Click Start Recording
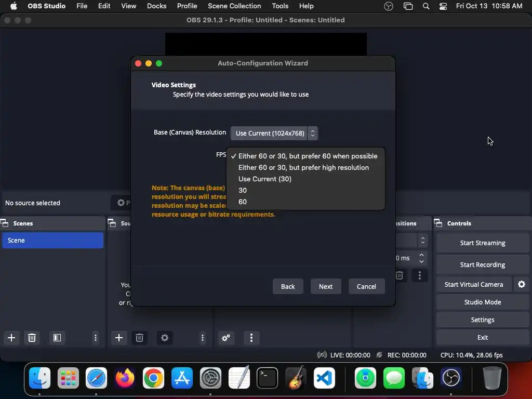Image resolution: width=532 pixels, height=399 pixels. (x=483, y=264)
